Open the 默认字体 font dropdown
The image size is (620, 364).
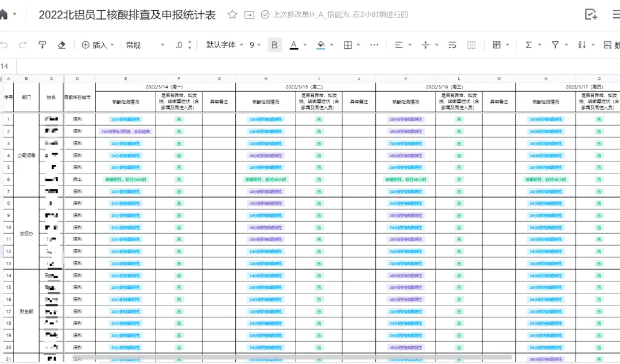coord(224,45)
